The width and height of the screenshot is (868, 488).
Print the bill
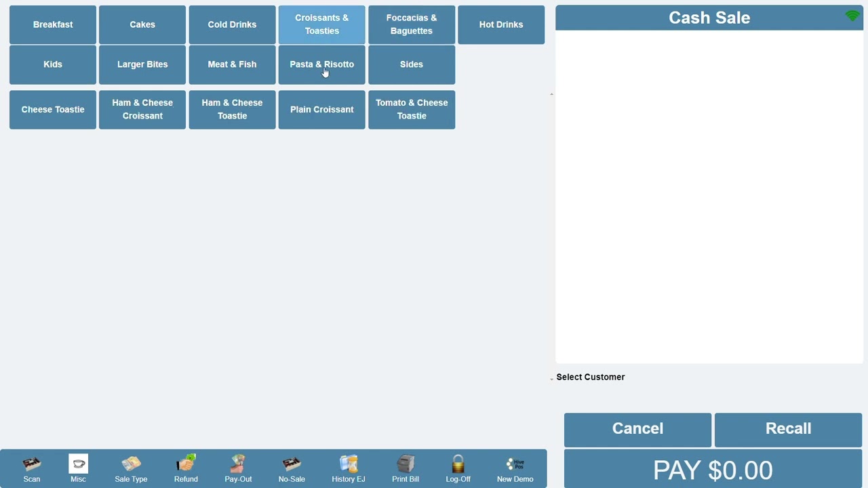point(406,469)
